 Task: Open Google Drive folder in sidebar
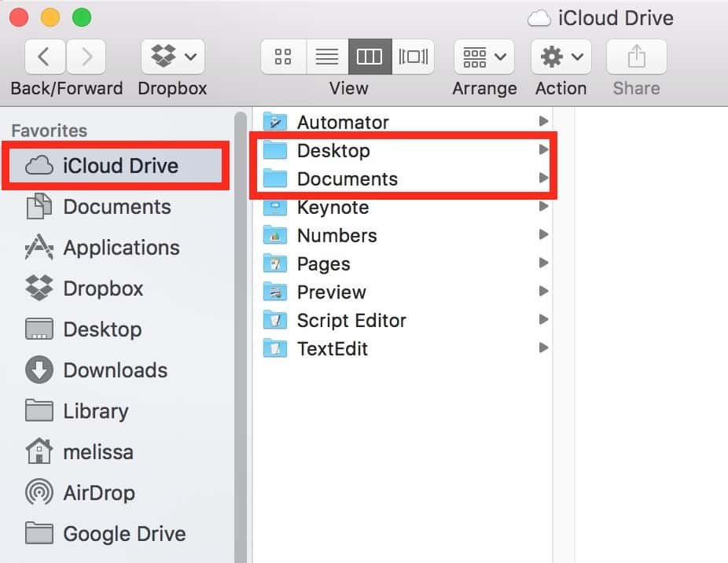(x=124, y=534)
